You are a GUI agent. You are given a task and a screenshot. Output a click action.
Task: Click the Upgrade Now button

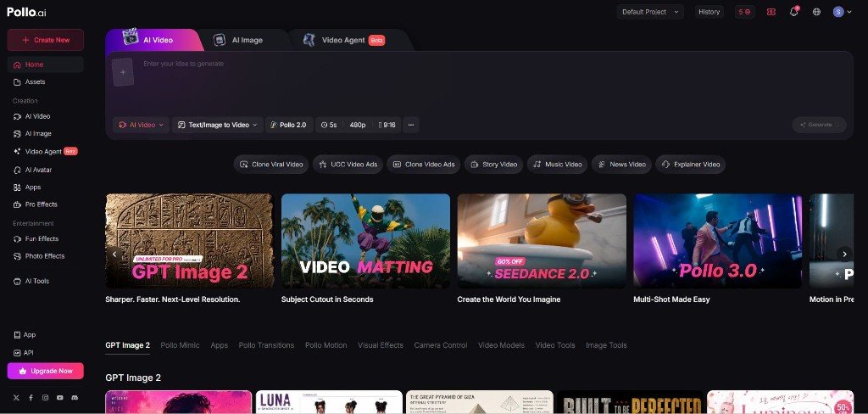(46, 371)
